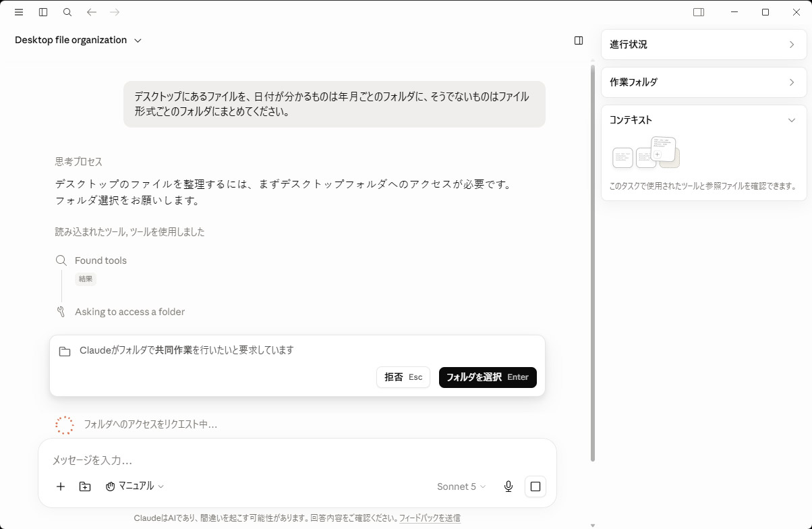This screenshot has height=529, width=812.
Task: Click the Found tools search icon
Action: [61, 260]
